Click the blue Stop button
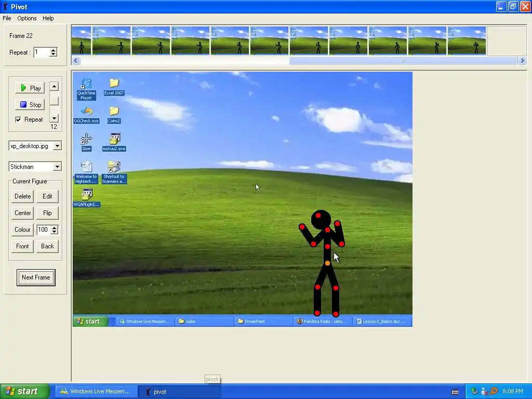This screenshot has height=399, width=532. tap(30, 105)
